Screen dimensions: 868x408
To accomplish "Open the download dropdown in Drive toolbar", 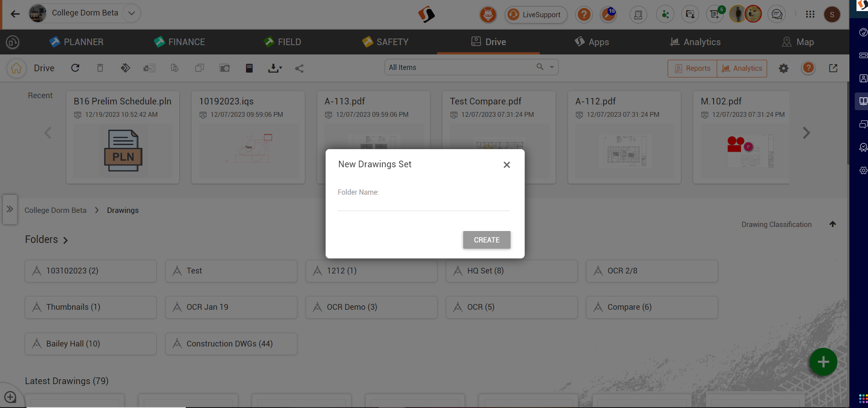I will [275, 68].
